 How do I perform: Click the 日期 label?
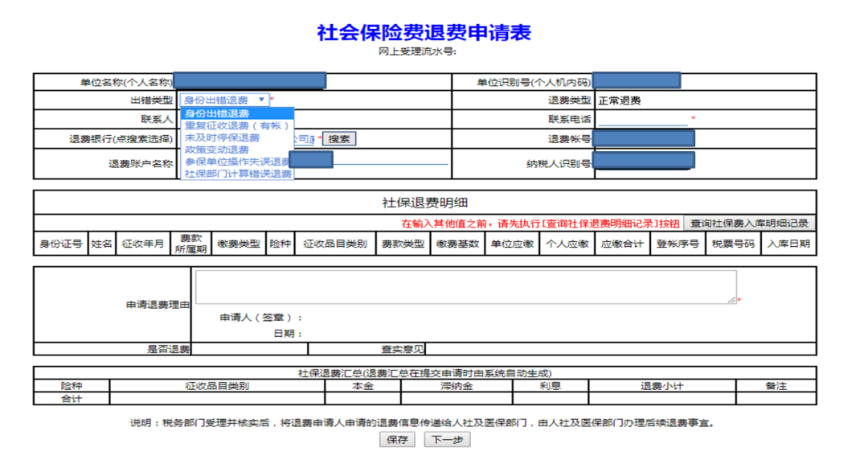pyautogui.click(x=288, y=334)
